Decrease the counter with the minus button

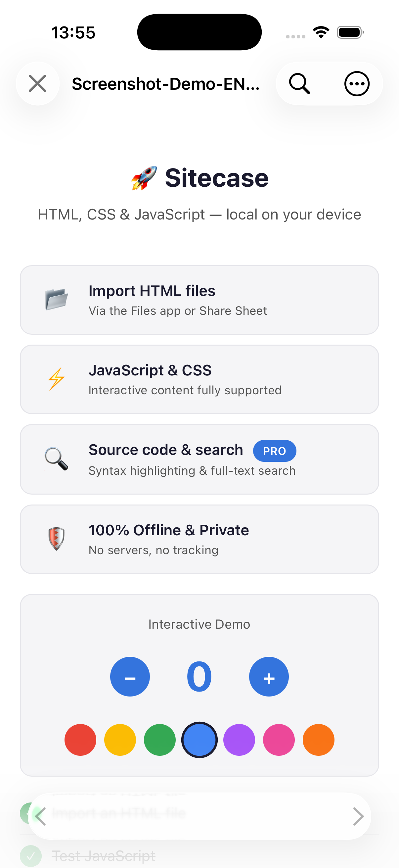(130, 677)
